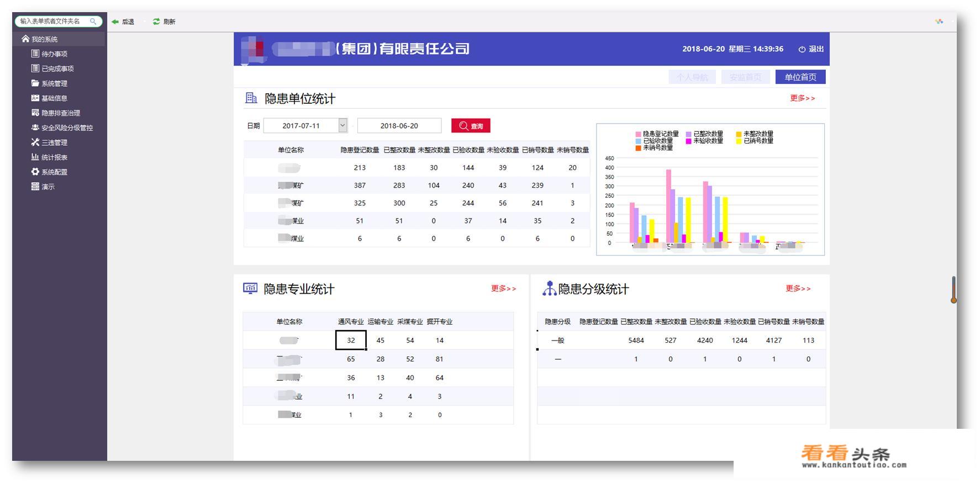Click the colorful icon at top right
Screen dimensions: 980x484
click(x=939, y=22)
